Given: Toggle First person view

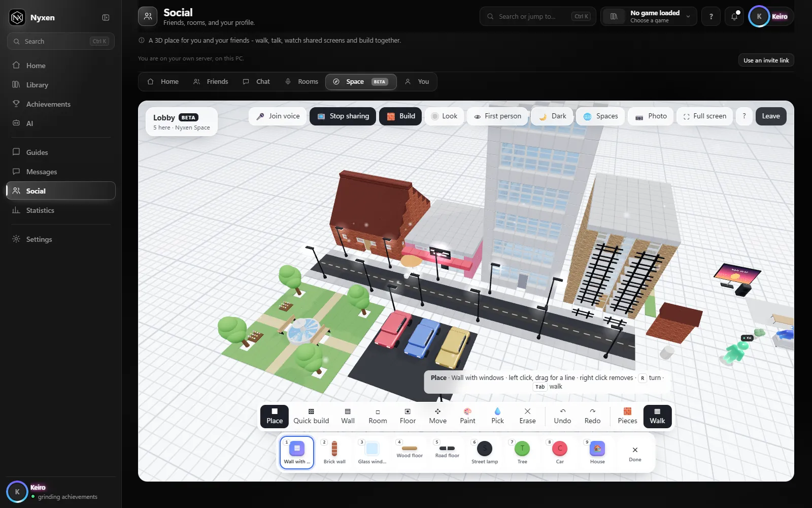Looking at the screenshot, I should [x=497, y=116].
